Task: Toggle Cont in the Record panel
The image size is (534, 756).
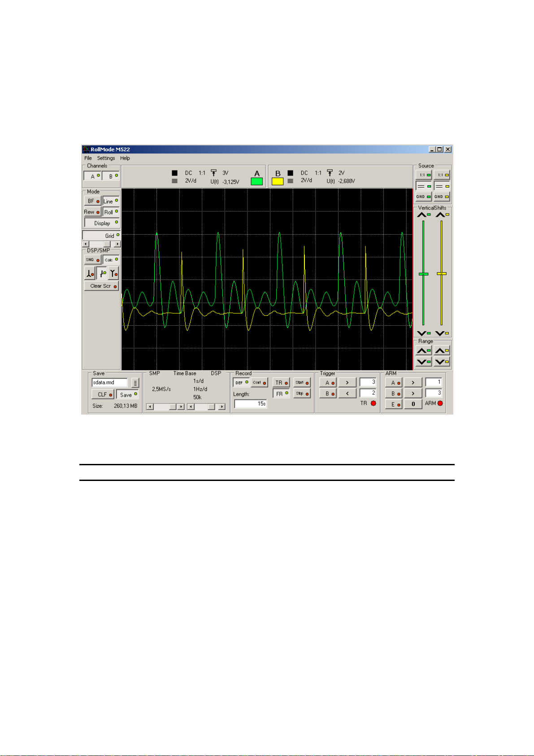Action: (260, 383)
